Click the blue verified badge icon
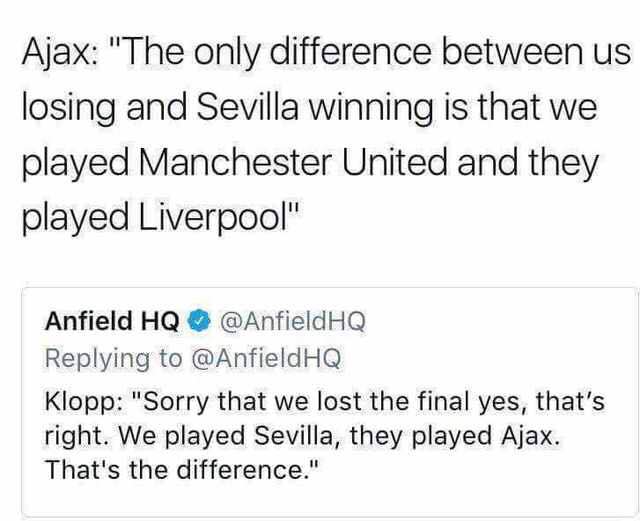Image resolution: width=640 pixels, height=521 pixels. [x=198, y=321]
